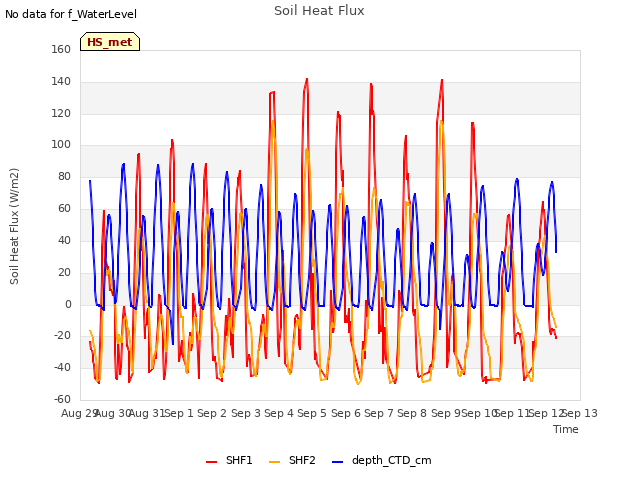Click the Soil Heat Flux (W/m2) axis label
This screenshot has height=480, width=640.
pyautogui.click(x=14, y=226)
